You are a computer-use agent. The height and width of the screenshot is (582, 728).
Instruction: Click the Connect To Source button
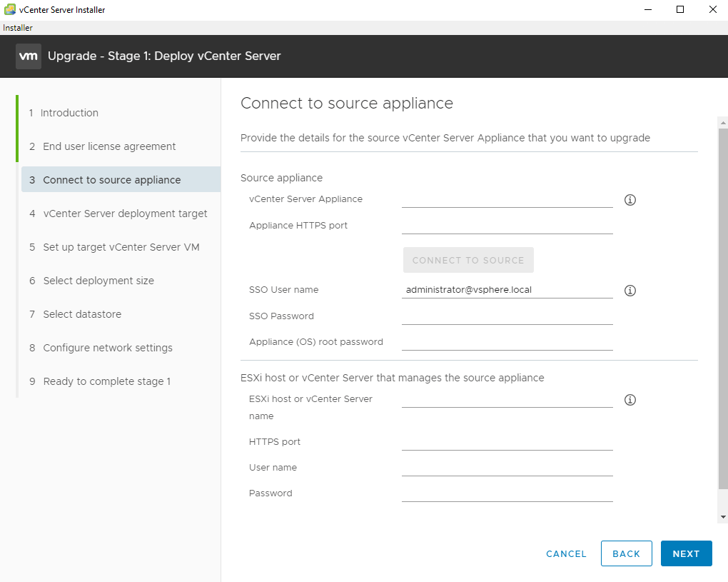(468, 260)
